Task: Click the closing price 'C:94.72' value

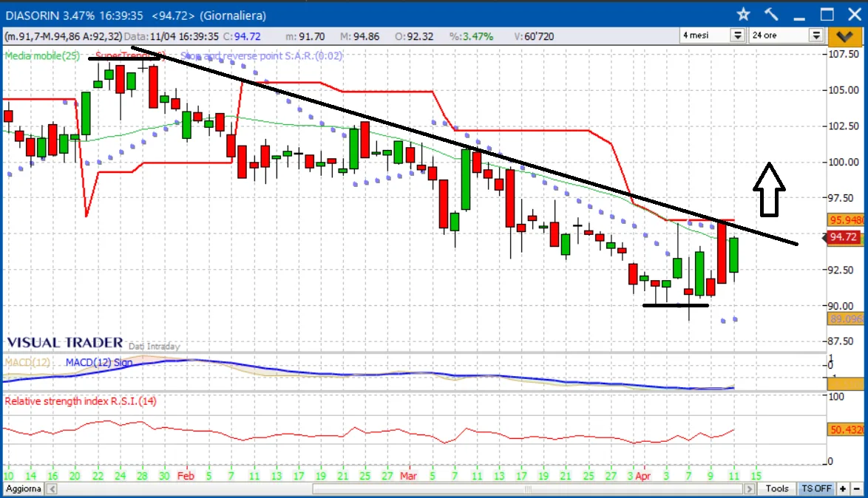Action: point(241,36)
